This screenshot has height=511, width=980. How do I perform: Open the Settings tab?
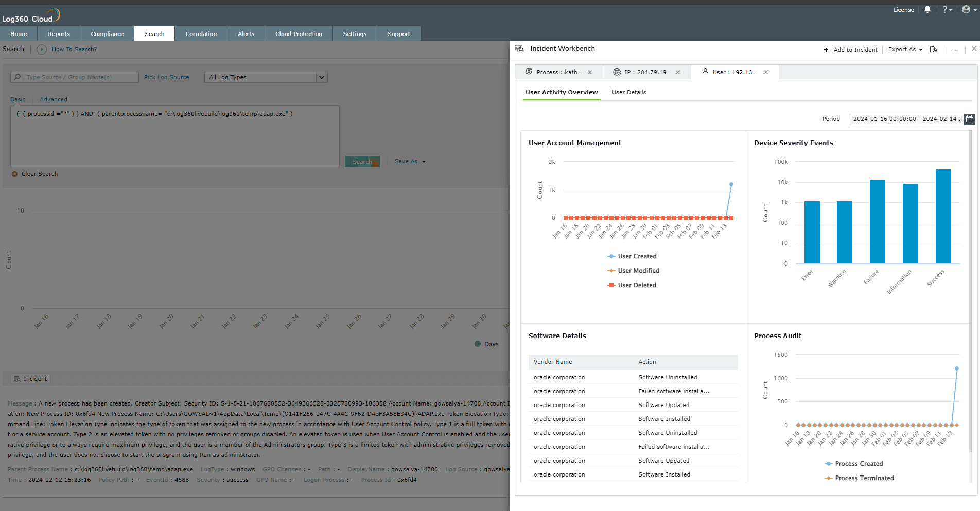[355, 34]
